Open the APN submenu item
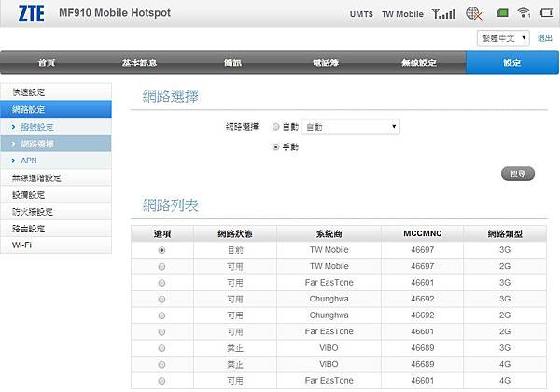Image resolution: width=560 pixels, height=392 pixels. click(x=56, y=161)
